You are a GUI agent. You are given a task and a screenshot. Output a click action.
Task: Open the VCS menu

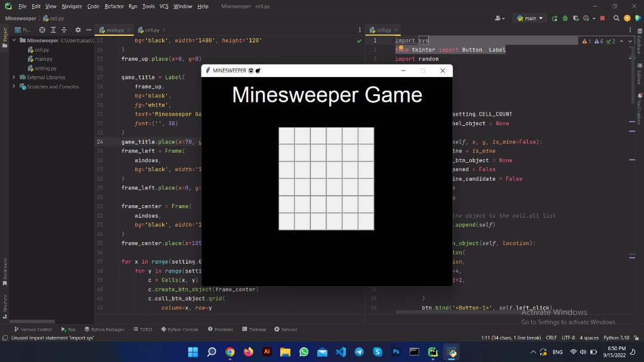coord(164,6)
